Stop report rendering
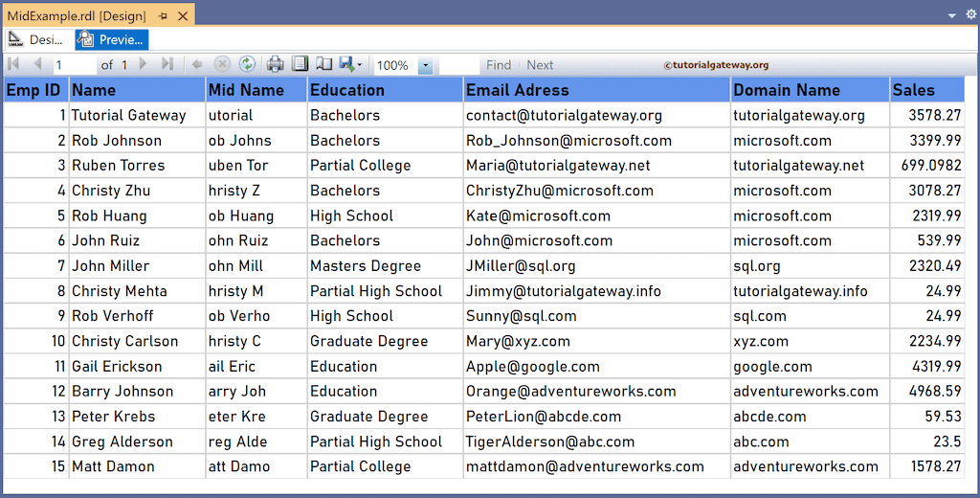The width and height of the screenshot is (980, 498). click(222, 64)
